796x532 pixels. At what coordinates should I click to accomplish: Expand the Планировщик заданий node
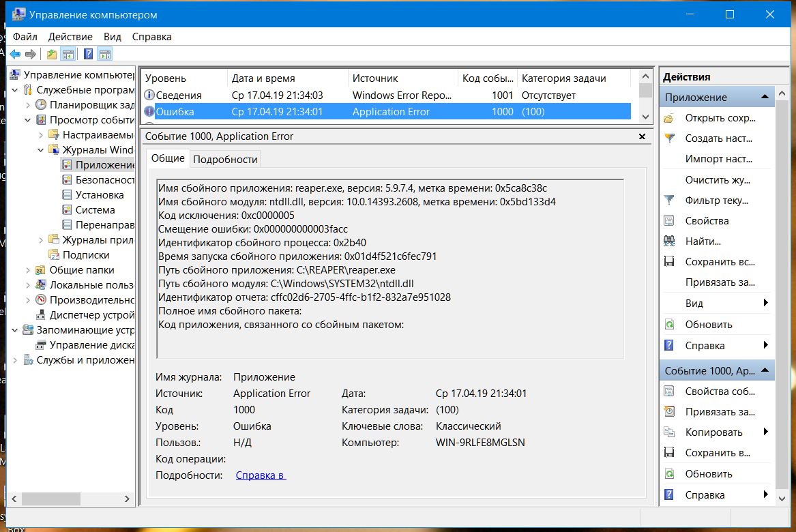(28, 105)
